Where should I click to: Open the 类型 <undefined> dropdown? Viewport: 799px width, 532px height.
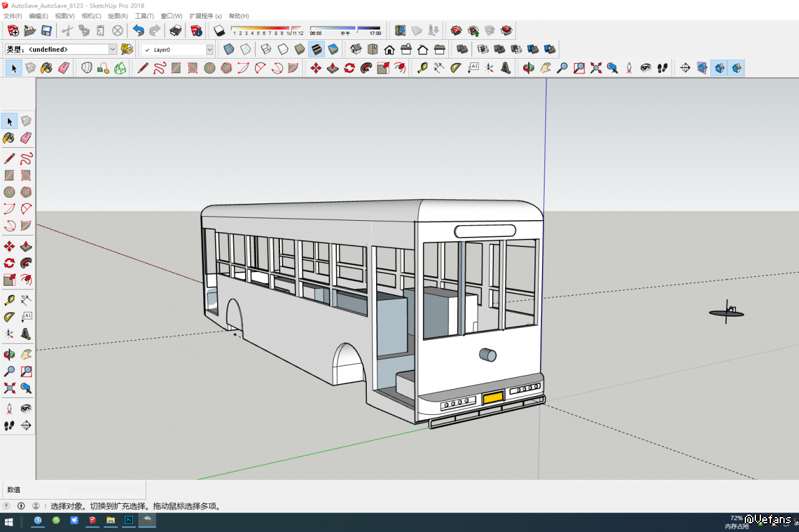pos(113,49)
